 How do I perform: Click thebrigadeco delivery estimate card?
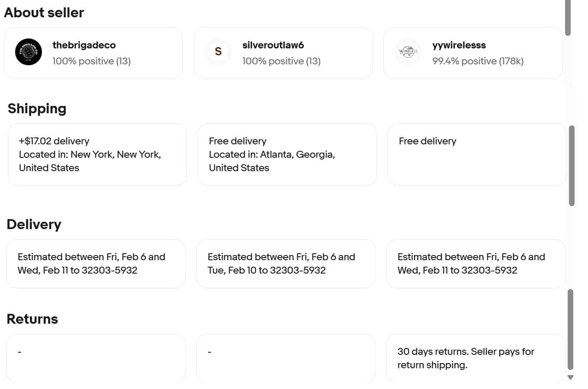click(x=96, y=264)
